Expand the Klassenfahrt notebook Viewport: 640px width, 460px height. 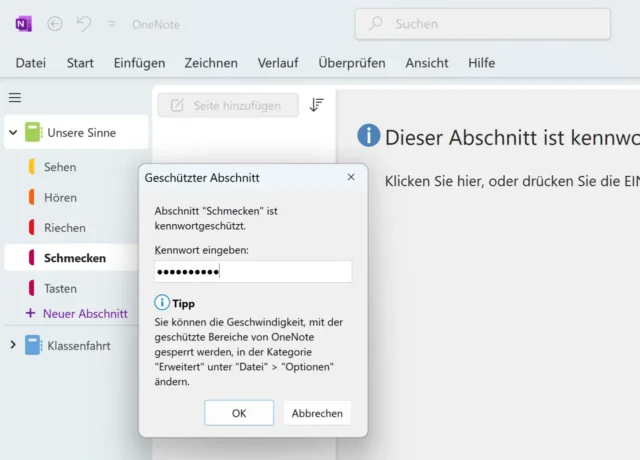coord(13,345)
